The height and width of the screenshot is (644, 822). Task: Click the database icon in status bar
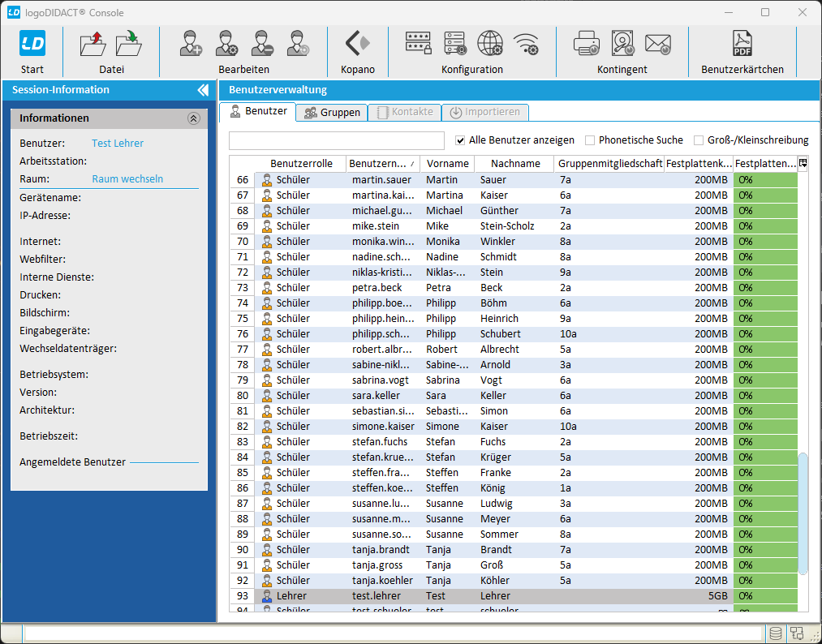[x=776, y=633]
